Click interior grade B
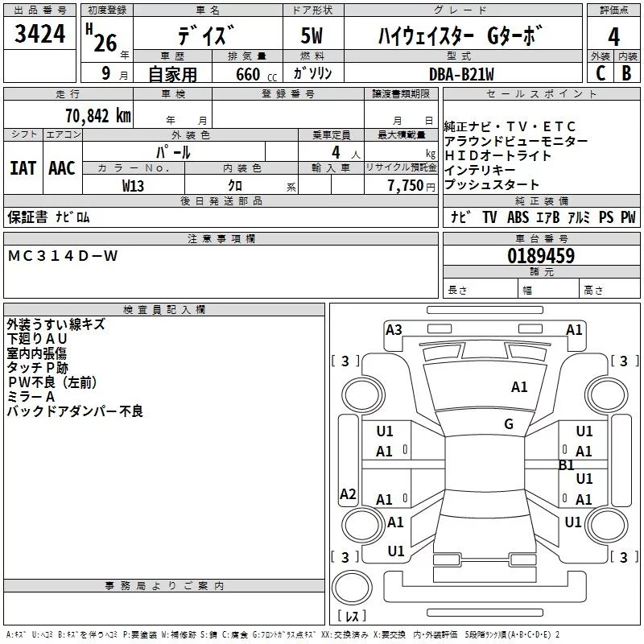The width and height of the screenshot is (644, 644). coord(626,73)
